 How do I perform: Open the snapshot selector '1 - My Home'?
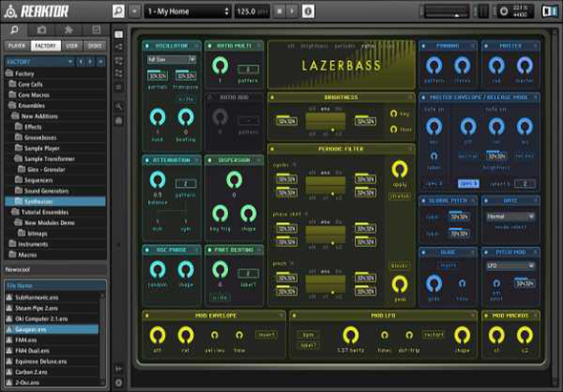pyautogui.click(x=188, y=11)
